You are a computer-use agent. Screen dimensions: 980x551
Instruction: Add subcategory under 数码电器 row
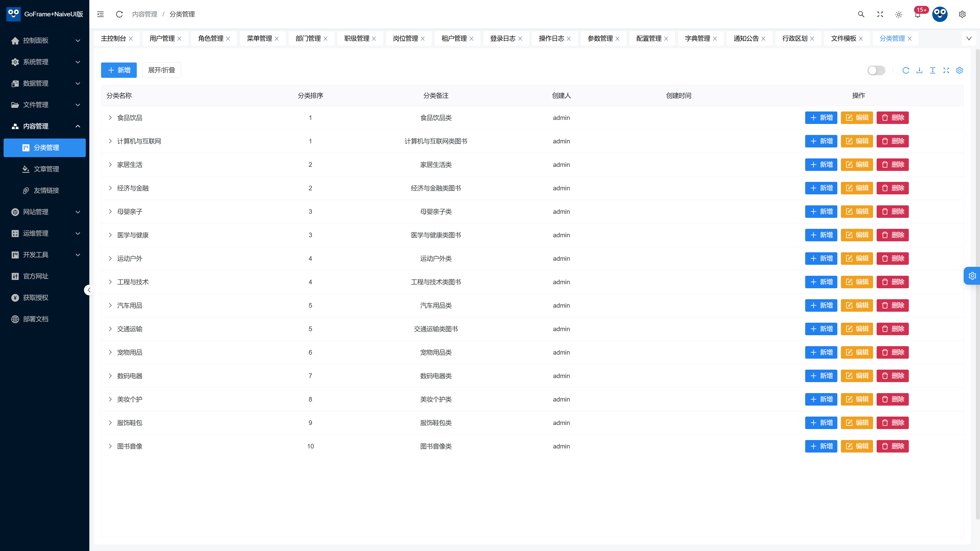tap(821, 376)
